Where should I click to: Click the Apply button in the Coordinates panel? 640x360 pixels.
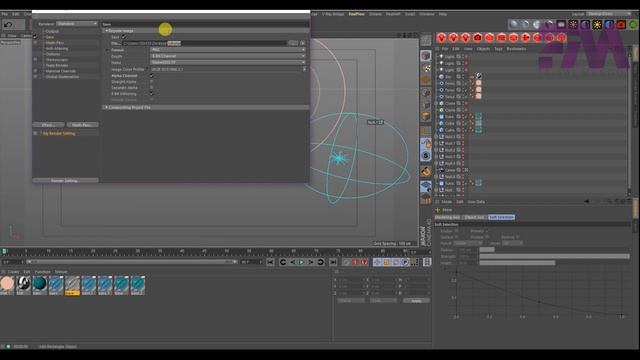tap(416, 301)
